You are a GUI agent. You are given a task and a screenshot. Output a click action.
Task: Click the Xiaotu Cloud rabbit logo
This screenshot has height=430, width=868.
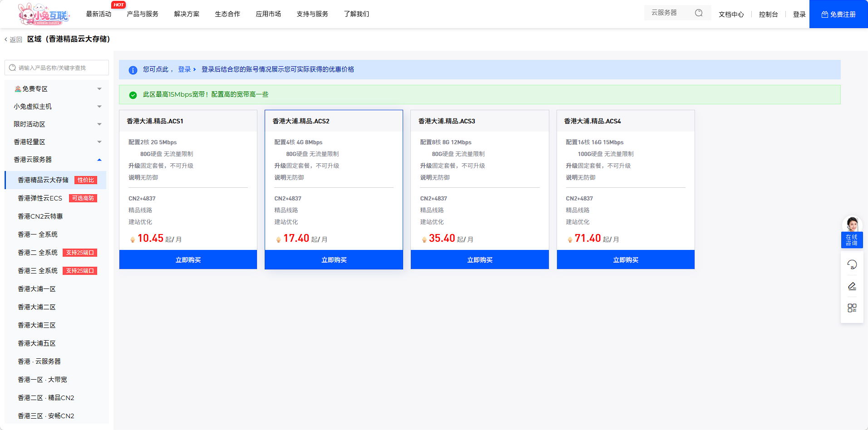click(x=44, y=14)
